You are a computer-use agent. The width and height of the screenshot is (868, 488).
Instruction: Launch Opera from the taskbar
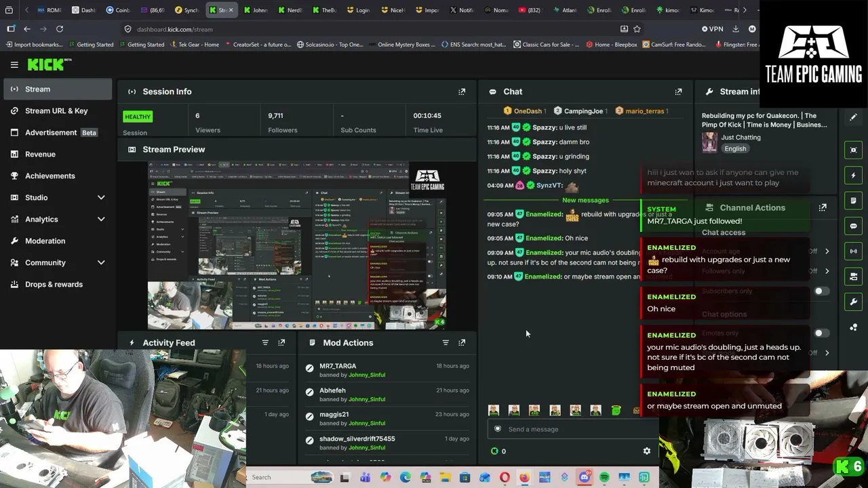(x=505, y=477)
